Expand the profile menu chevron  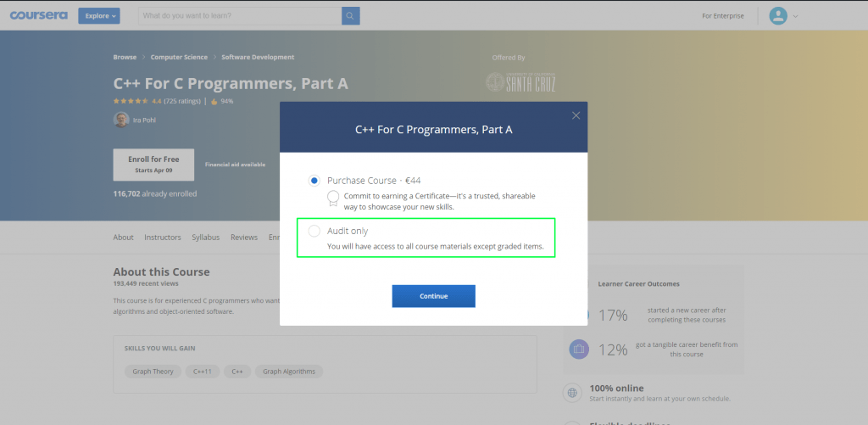[795, 17]
